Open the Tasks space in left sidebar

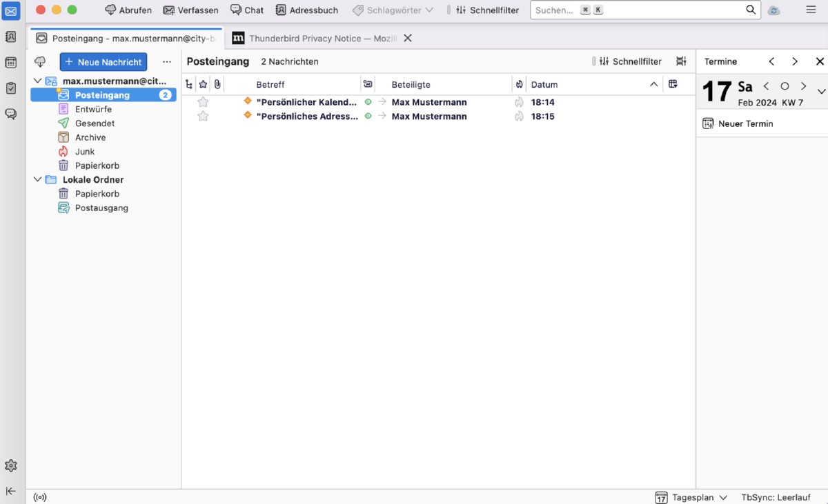(11, 88)
